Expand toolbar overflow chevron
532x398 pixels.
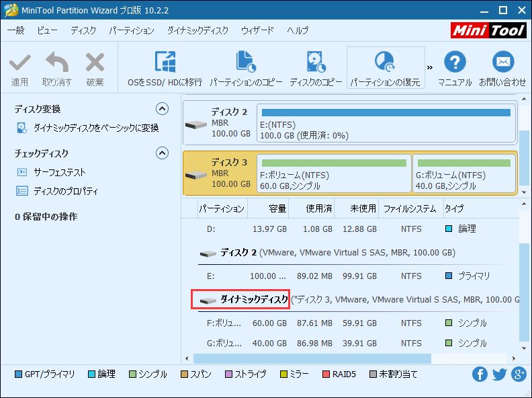pos(430,67)
